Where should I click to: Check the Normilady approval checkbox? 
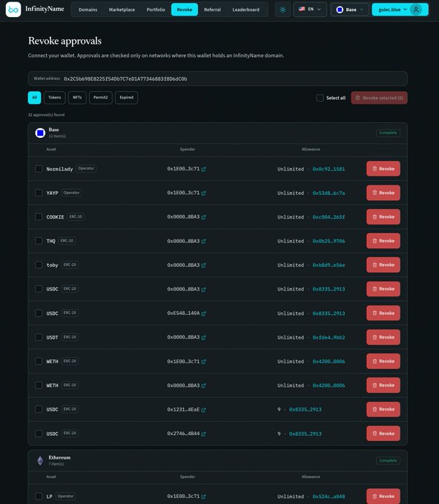tap(39, 169)
